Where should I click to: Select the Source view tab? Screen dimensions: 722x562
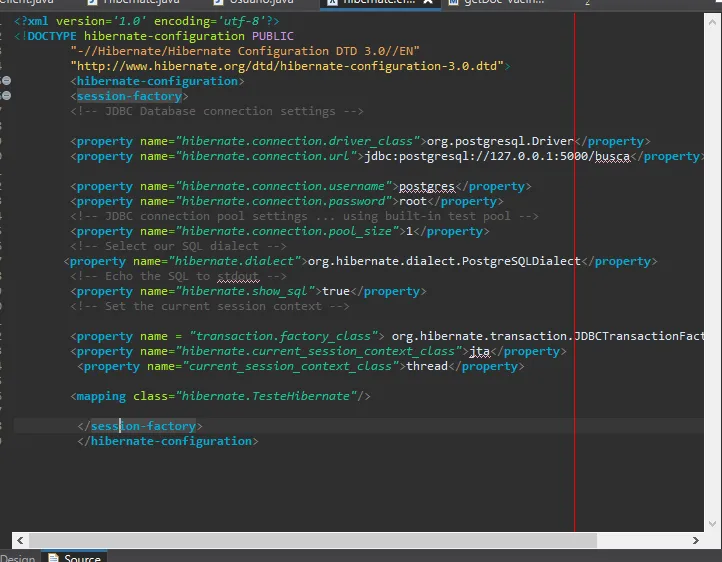pyautogui.click(x=81, y=557)
